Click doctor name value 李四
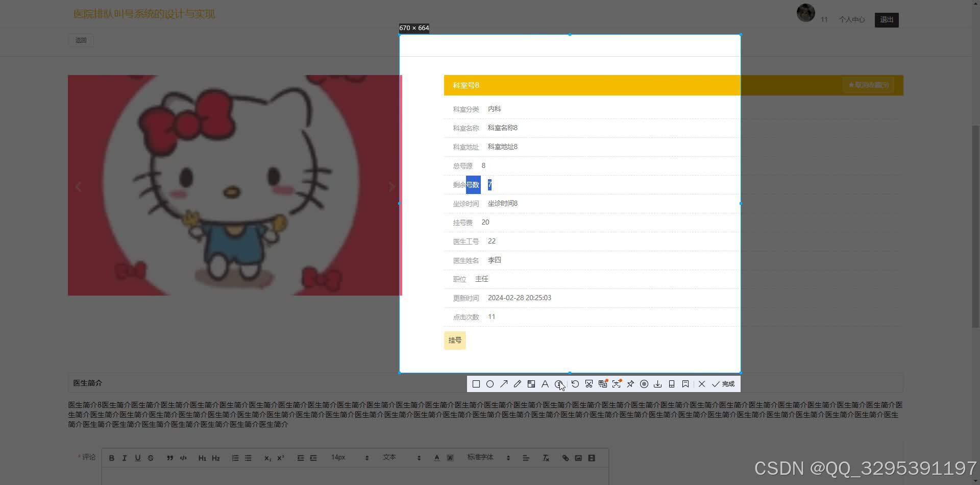The height and width of the screenshot is (485, 980). [495, 260]
